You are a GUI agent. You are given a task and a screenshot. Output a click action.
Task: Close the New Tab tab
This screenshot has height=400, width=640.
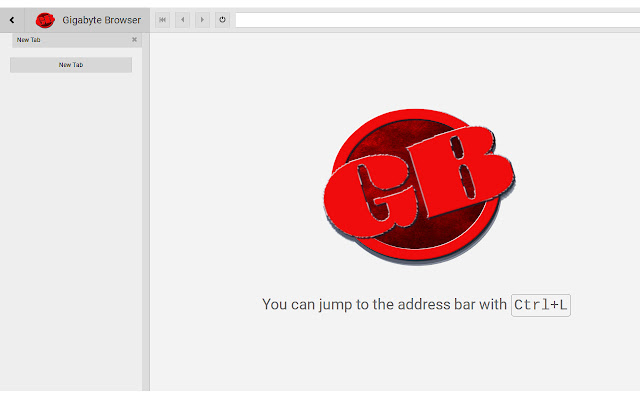(134, 40)
